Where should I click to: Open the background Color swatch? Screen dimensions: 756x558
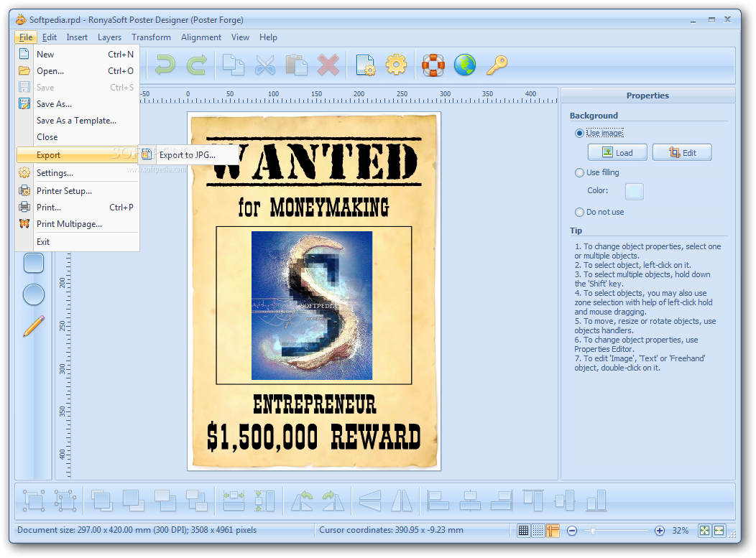tap(635, 191)
